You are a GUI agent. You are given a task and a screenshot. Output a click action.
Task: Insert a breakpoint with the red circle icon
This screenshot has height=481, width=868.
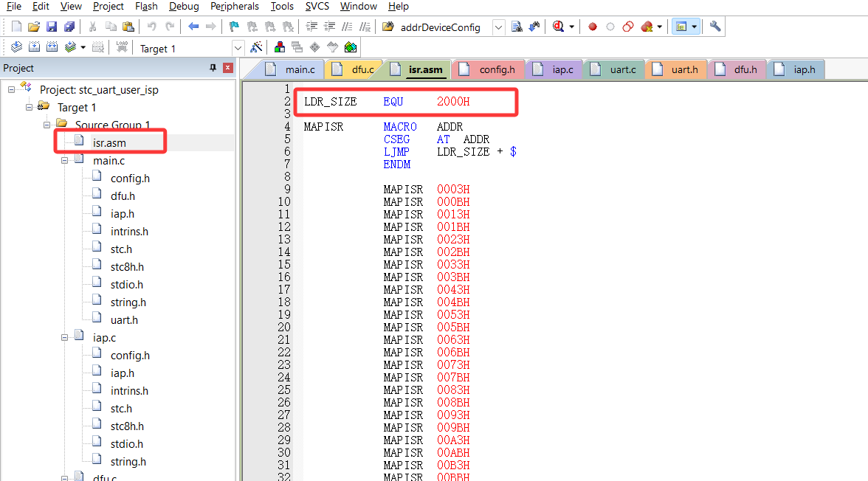(x=593, y=26)
